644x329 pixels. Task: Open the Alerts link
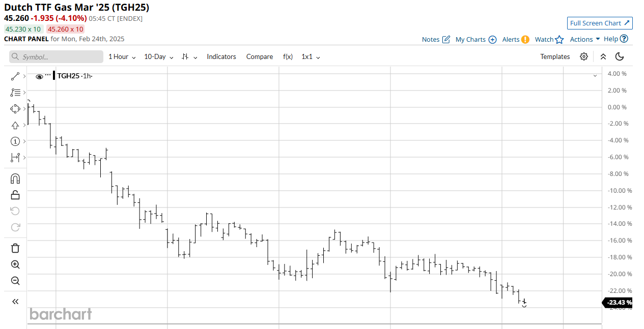[x=516, y=39]
